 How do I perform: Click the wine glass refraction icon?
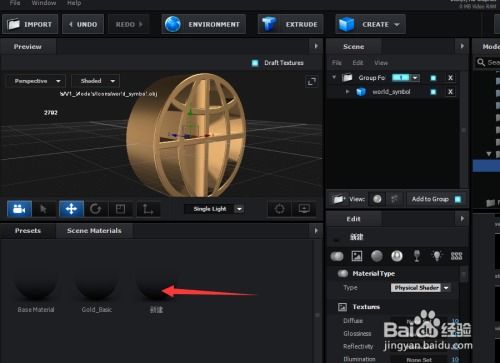click(417, 256)
